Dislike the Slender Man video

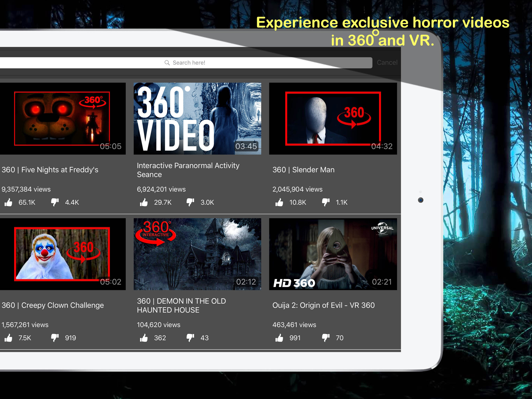coord(326,202)
